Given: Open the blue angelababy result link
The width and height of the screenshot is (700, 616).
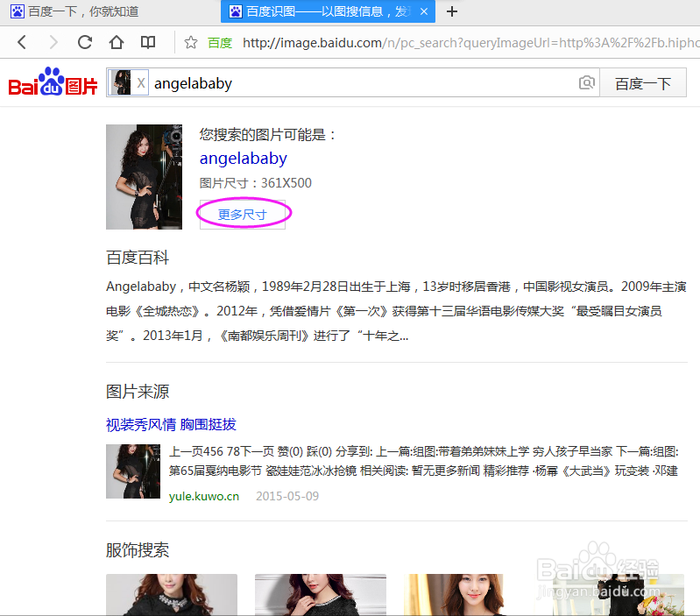Looking at the screenshot, I should coord(244,158).
